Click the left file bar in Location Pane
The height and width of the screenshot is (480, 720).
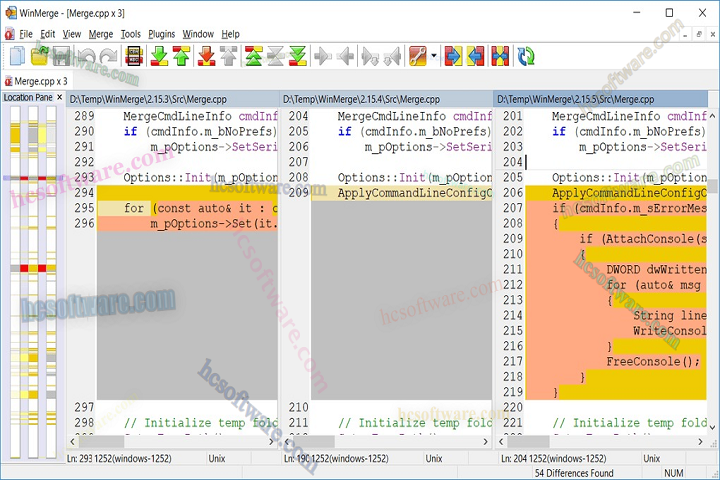(15, 282)
